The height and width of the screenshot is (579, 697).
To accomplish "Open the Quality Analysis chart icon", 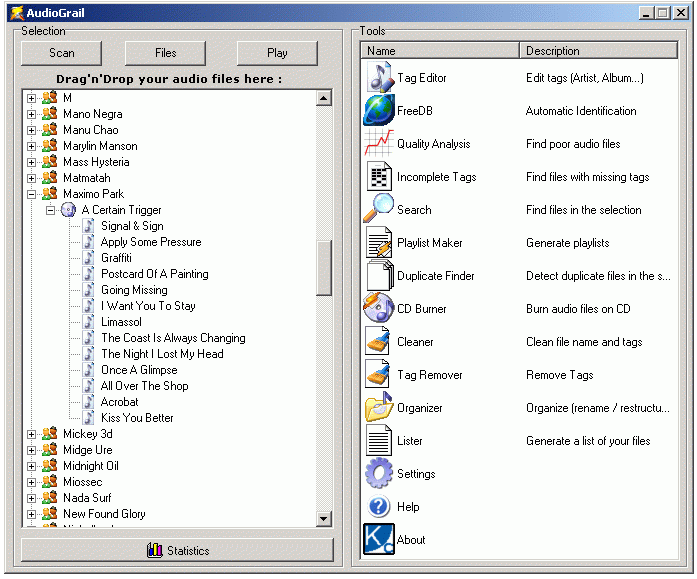I will 379,144.
